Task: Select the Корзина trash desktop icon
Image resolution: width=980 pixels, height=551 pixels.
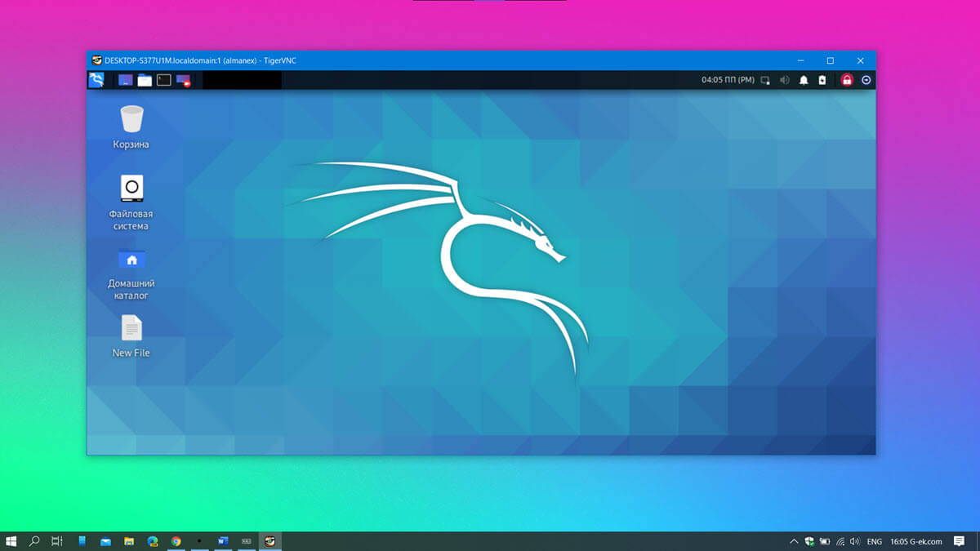Action: tap(131, 127)
